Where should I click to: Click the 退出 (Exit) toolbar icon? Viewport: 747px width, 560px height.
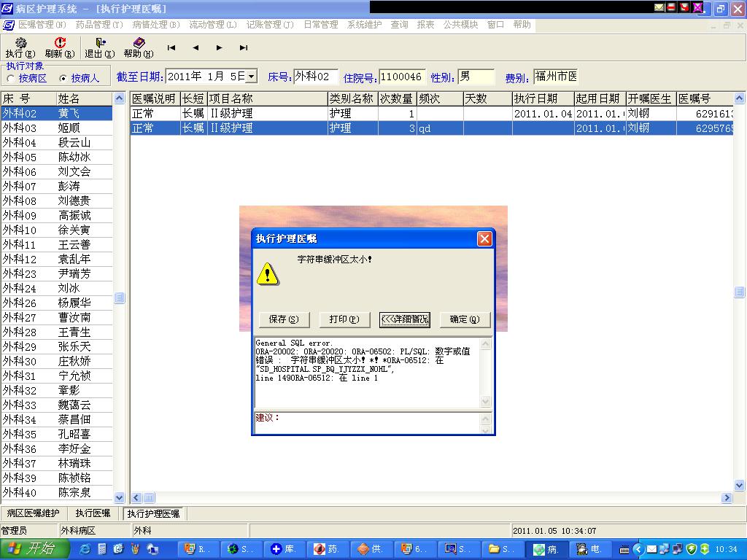pos(99,48)
